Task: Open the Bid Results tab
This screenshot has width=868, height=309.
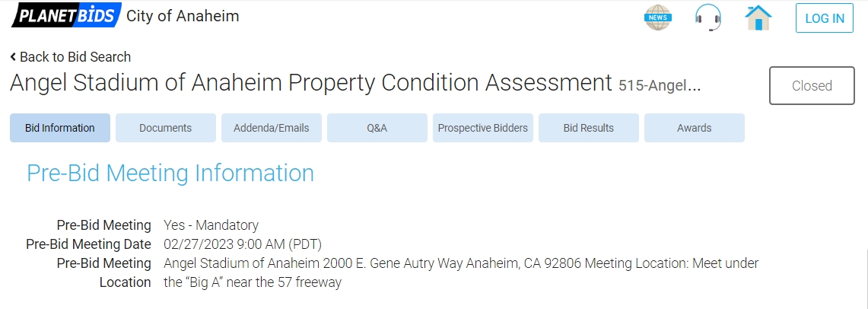Action: (588, 128)
